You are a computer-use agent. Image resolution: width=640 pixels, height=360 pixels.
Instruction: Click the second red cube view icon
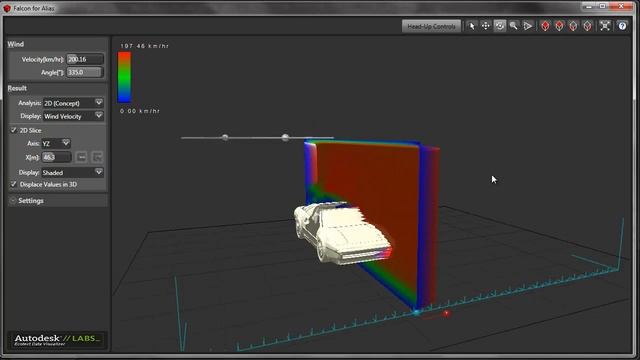559,26
